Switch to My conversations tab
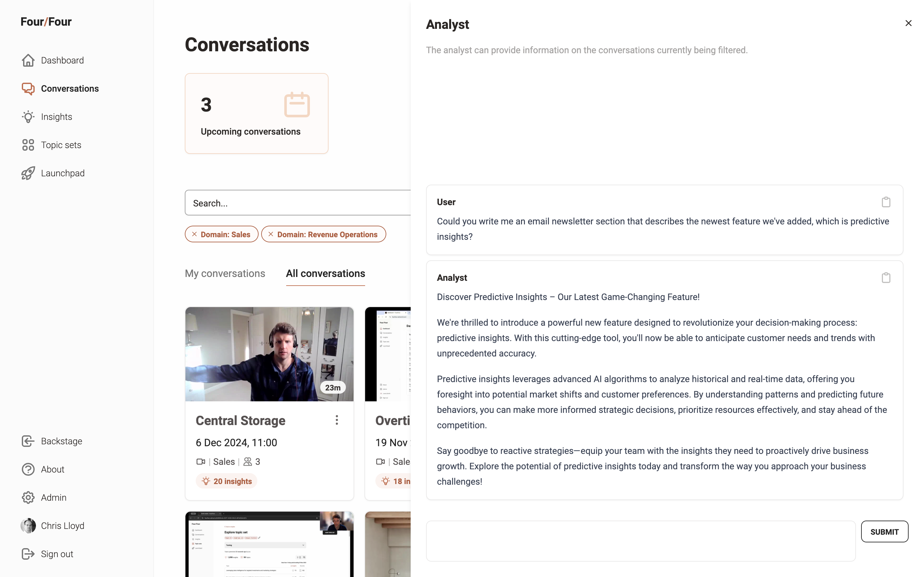 tap(225, 274)
